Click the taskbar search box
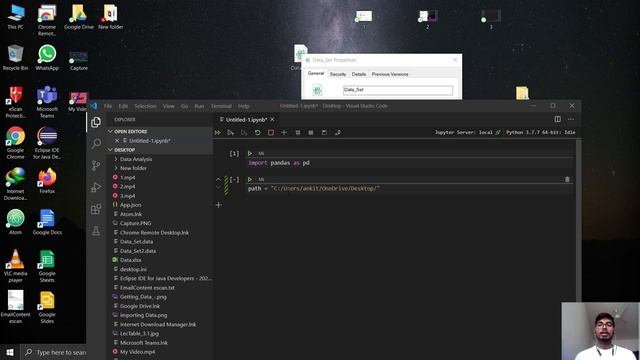The height and width of the screenshot is (360, 640). pyautogui.click(x=54, y=352)
